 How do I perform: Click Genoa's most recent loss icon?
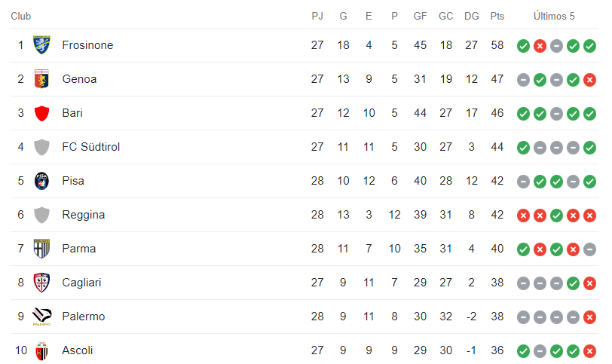(x=589, y=80)
